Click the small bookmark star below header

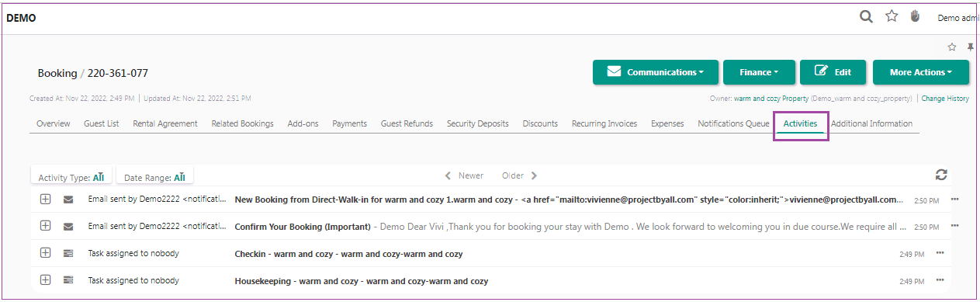click(952, 47)
